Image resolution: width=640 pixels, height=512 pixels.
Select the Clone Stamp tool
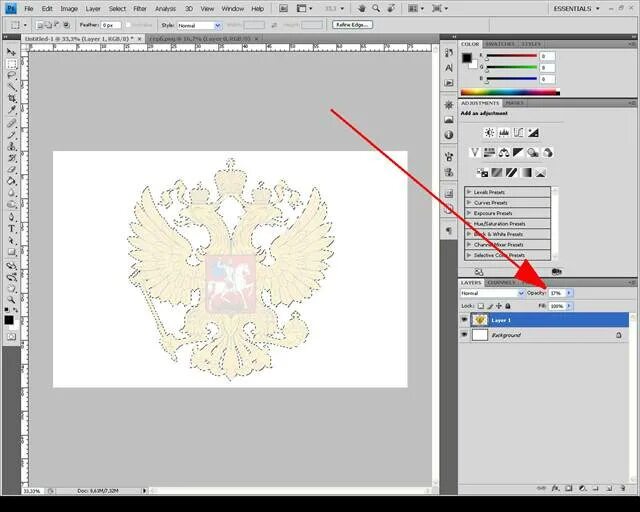point(11,146)
